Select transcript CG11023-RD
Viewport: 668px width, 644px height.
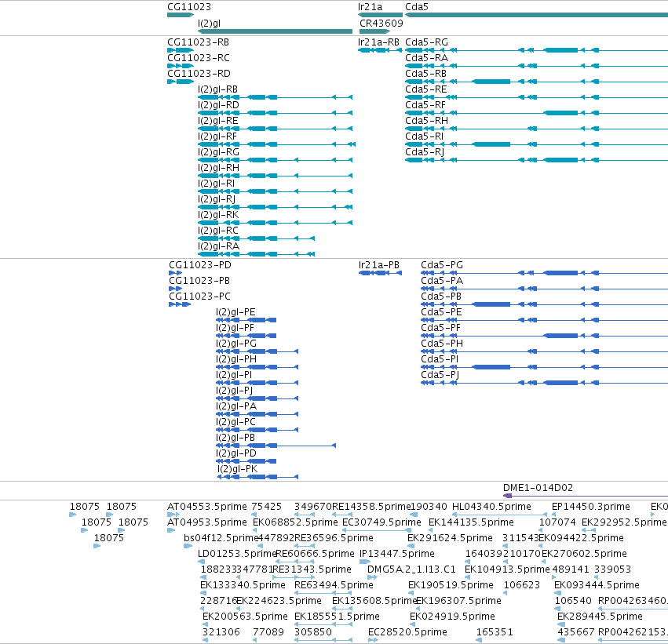tap(199, 74)
